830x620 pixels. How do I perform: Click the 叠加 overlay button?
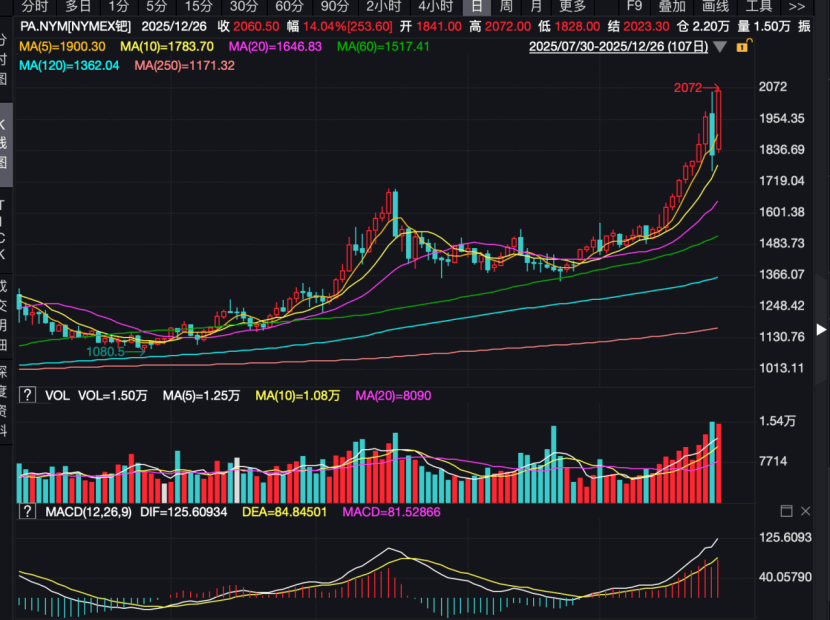click(672, 6)
